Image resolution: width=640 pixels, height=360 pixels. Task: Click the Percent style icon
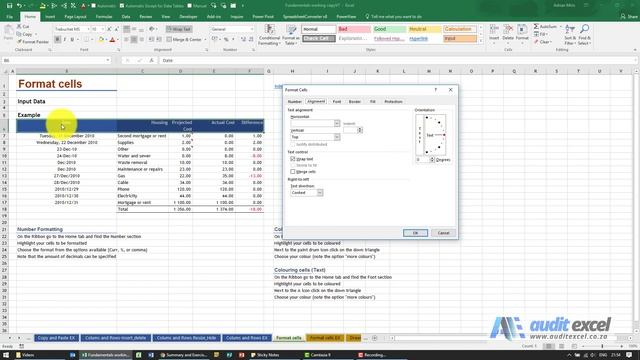(226, 40)
